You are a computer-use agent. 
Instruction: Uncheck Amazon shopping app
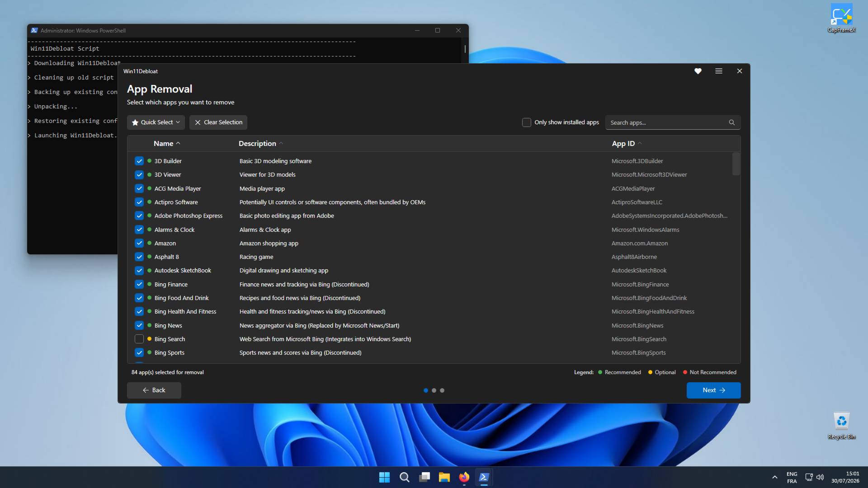(139, 243)
